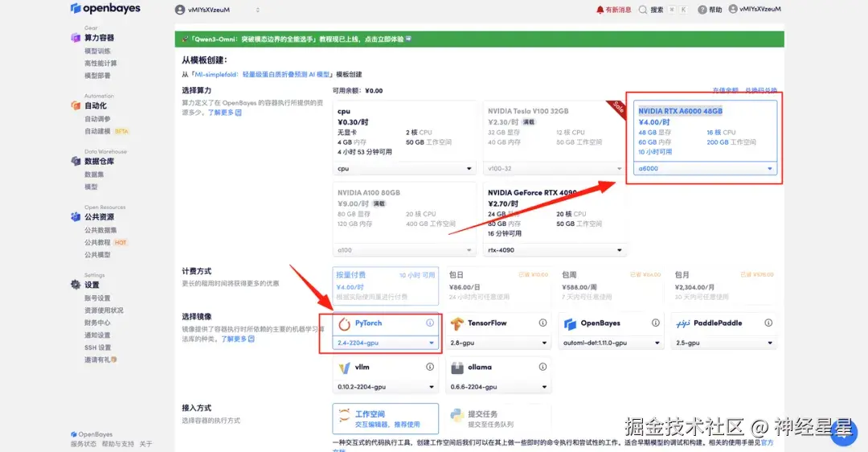The height and width of the screenshot is (452, 868).
Task: Open PyTorch version 2.4-2204-gpu dropdown
Action: coord(385,343)
